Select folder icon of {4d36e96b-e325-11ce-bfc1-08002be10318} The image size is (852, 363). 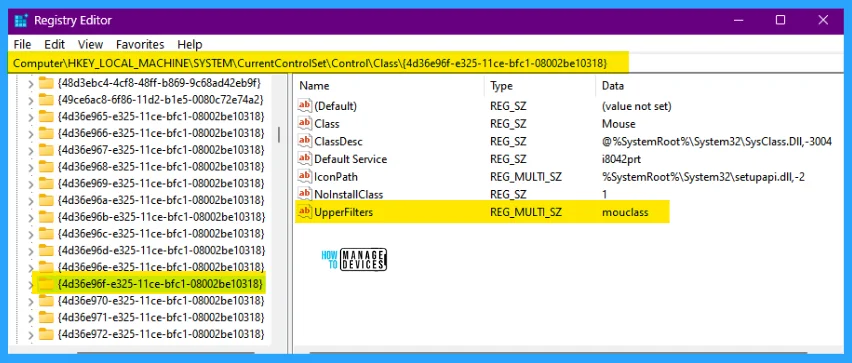pos(46,217)
